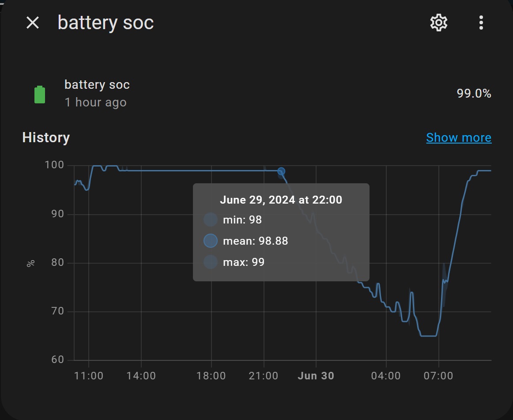Click the min legend circle in tooltip
This screenshot has height=420, width=513.
pyautogui.click(x=211, y=219)
